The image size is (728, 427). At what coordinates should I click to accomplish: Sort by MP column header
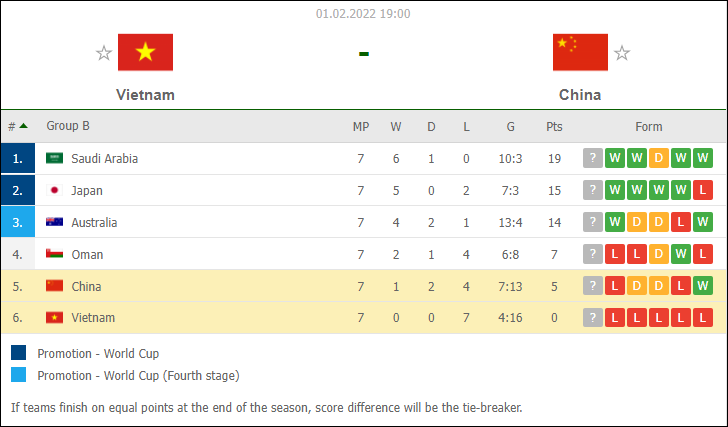(x=361, y=127)
